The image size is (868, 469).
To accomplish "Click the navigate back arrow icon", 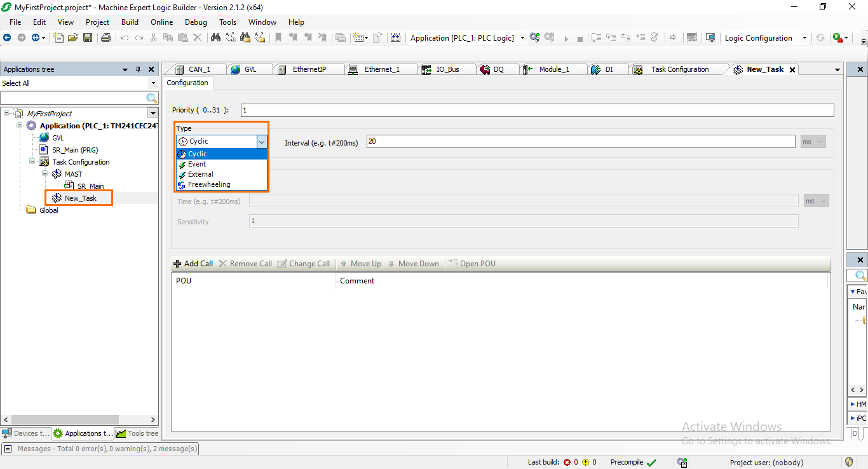I will tap(7, 37).
